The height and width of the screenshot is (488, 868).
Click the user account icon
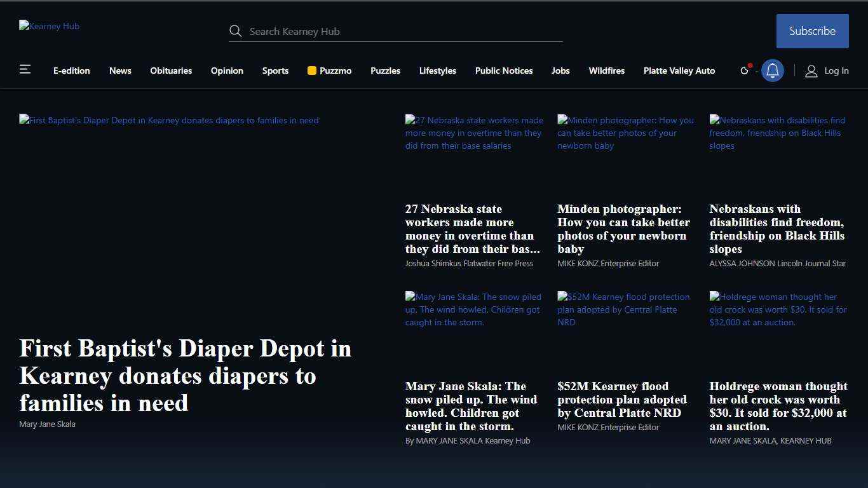(x=811, y=71)
